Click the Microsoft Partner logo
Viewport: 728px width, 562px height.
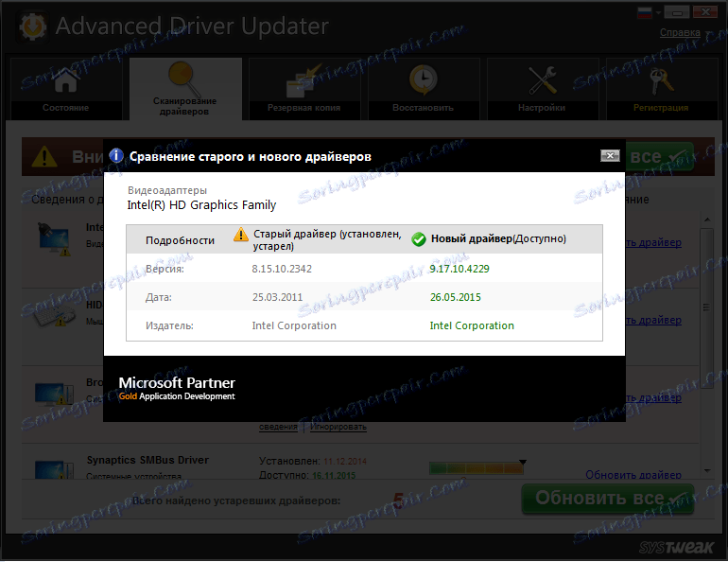(177, 388)
